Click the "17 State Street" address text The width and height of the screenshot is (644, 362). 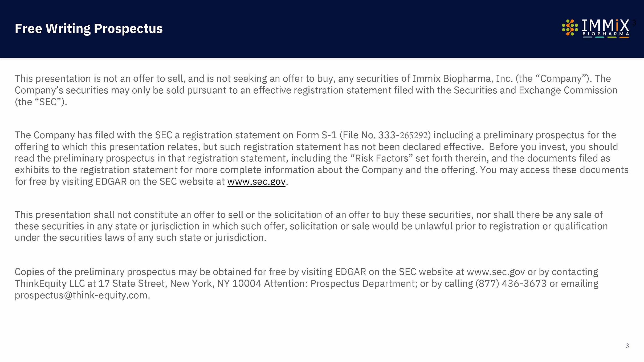pos(133,284)
